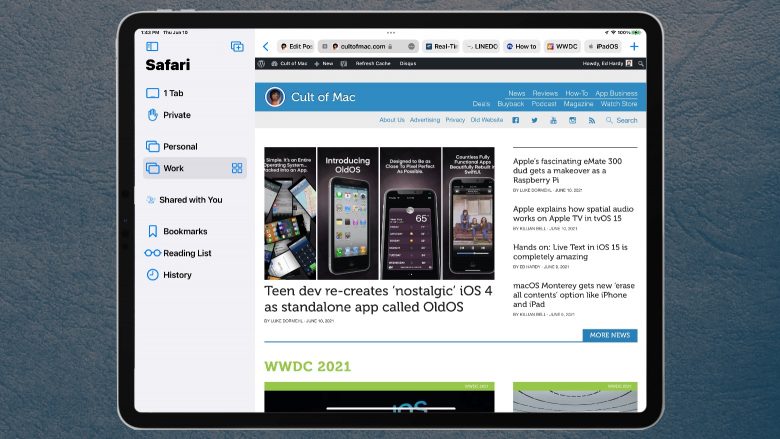Select the Personal tab group
The width and height of the screenshot is (780, 439).
180,146
